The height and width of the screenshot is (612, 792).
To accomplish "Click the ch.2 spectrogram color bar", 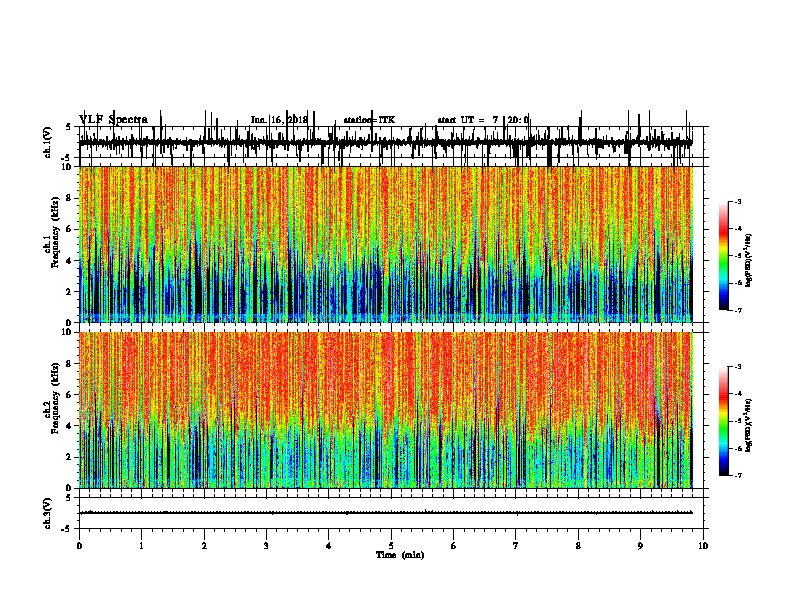I will (724, 421).
